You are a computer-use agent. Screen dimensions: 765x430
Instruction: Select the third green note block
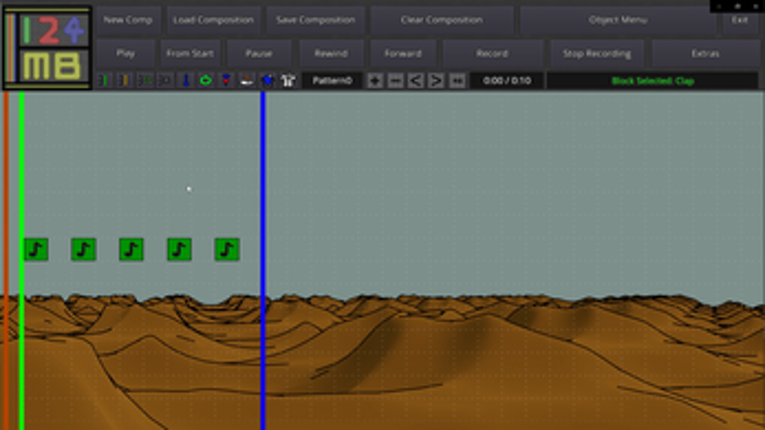pyautogui.click(x=131, y=249)
